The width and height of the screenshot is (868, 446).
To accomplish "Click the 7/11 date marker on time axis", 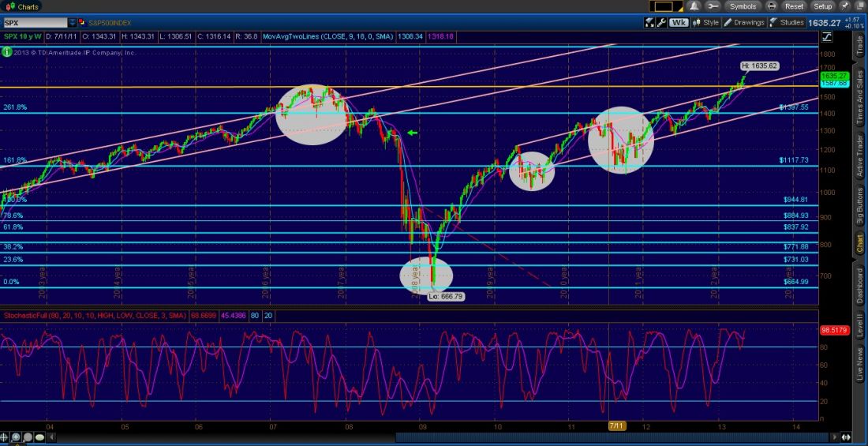I will click(616, 426).
